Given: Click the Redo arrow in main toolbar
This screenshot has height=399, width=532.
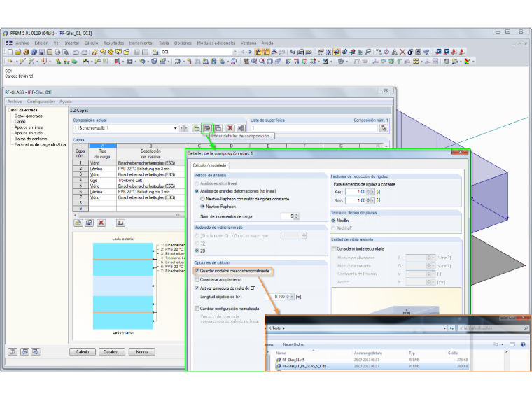Looking at the screenshot, I should pos(84,52).
